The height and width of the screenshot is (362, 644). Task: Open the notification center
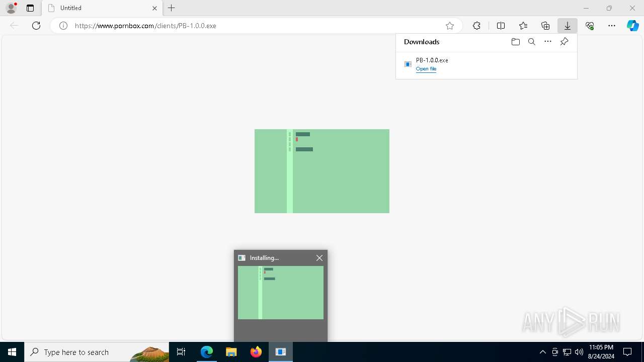627,352
